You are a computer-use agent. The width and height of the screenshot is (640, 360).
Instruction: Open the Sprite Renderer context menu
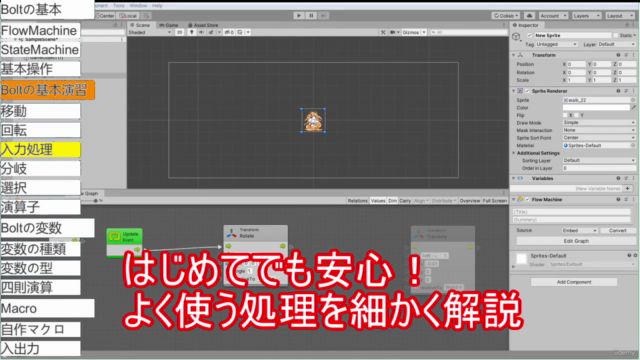[633, 91]
